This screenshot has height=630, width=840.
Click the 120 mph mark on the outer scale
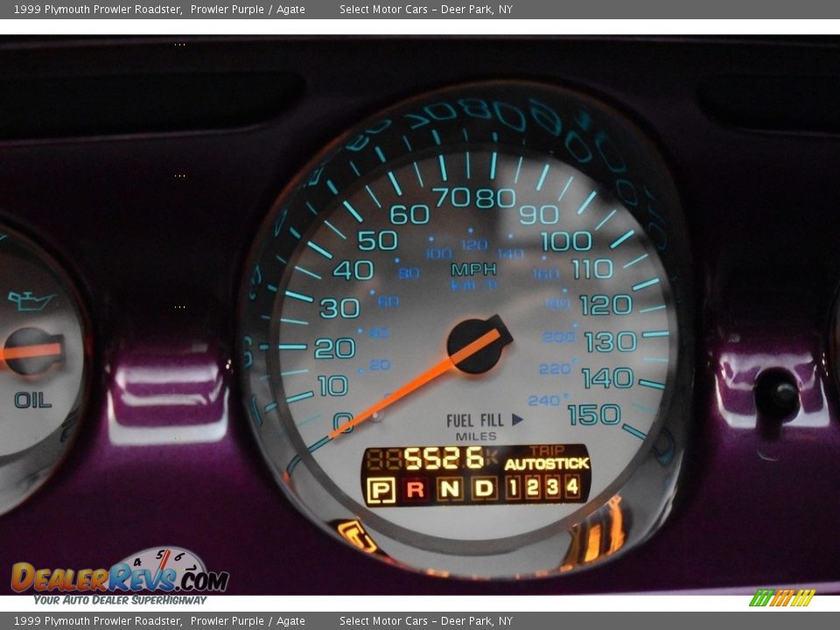(x=605, y=305)
